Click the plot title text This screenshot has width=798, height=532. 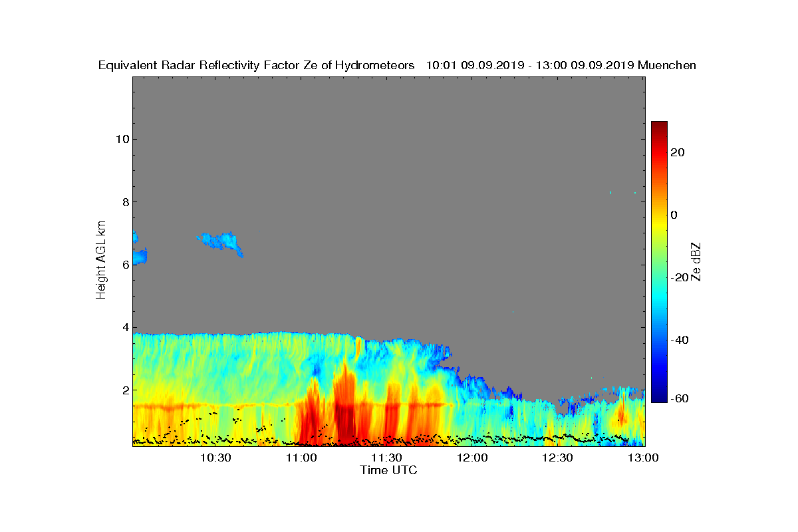click(x=397, y=65)
